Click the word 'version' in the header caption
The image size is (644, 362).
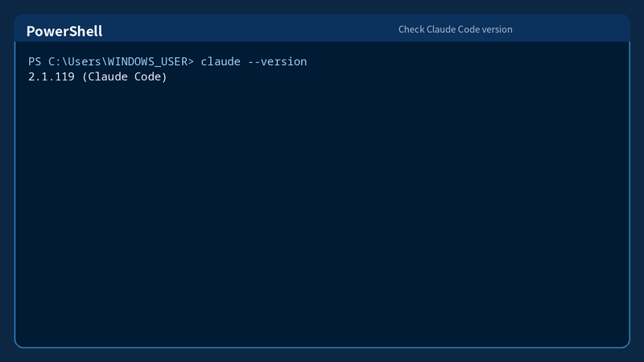tap(497, 30)
